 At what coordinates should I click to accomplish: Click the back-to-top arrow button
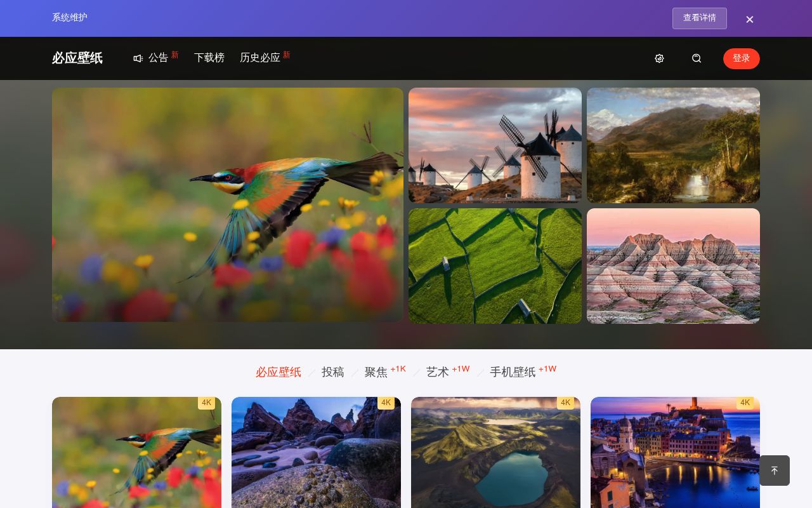click(775, 471)
